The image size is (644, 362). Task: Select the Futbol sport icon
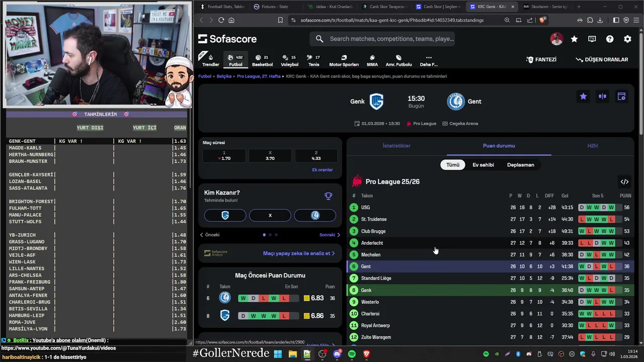coord(235,60)
